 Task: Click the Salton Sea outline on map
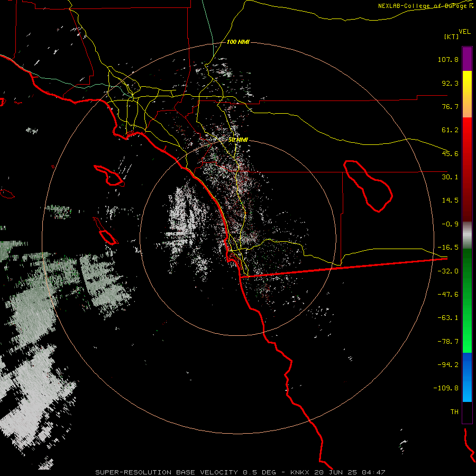[x=368, y=186]
